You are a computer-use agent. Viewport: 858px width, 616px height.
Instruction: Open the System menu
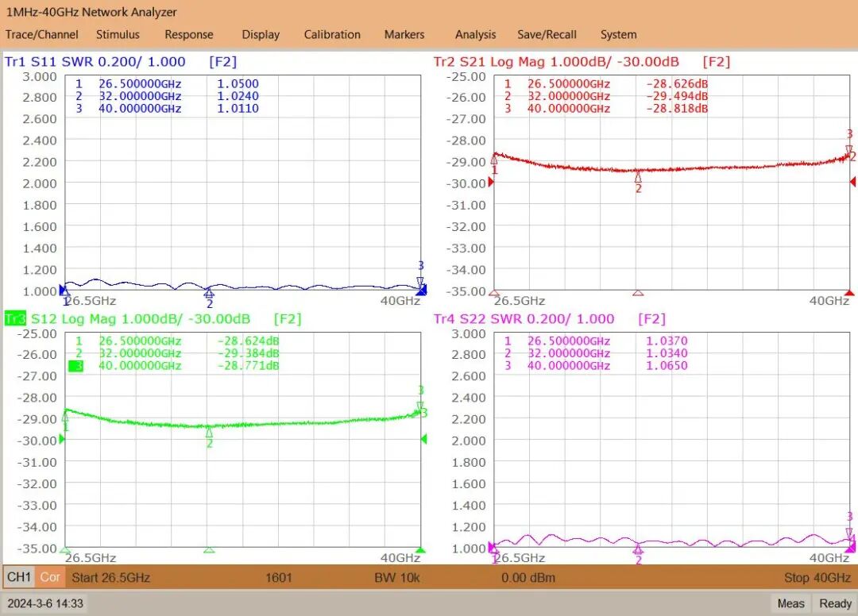click(618, 34)
